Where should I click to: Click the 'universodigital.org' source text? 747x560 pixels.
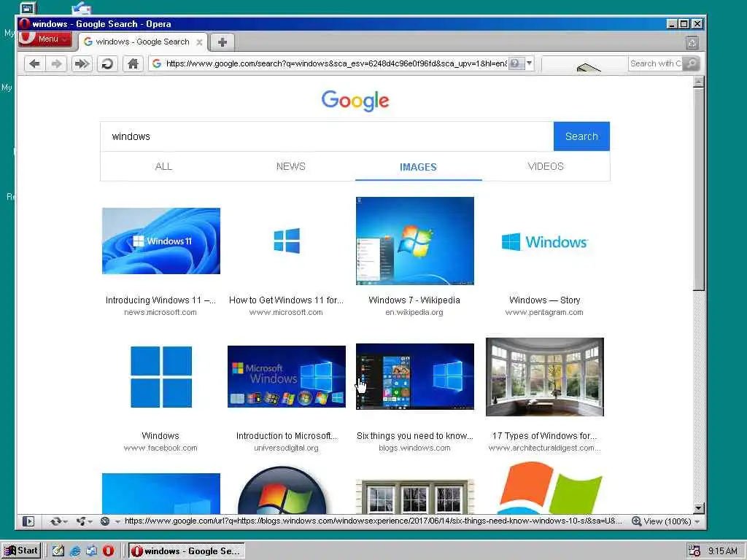(x=286, y=448)
